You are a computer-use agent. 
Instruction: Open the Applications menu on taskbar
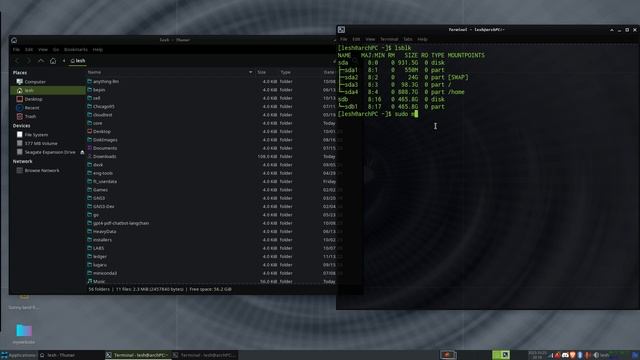[x=18, y=355]
